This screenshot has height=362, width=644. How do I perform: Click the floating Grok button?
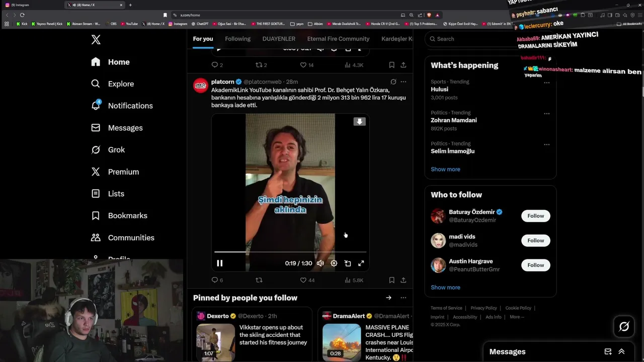(624, 327)
